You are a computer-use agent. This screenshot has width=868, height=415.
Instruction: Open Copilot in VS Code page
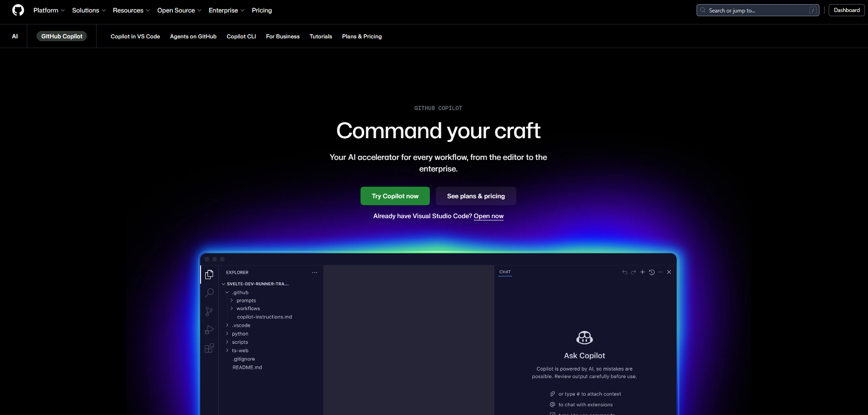[135, 37]
